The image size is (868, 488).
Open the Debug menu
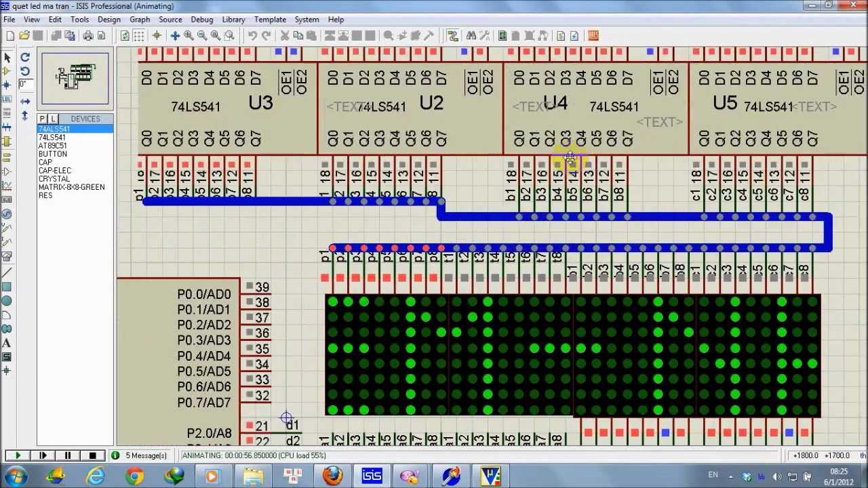202,20
